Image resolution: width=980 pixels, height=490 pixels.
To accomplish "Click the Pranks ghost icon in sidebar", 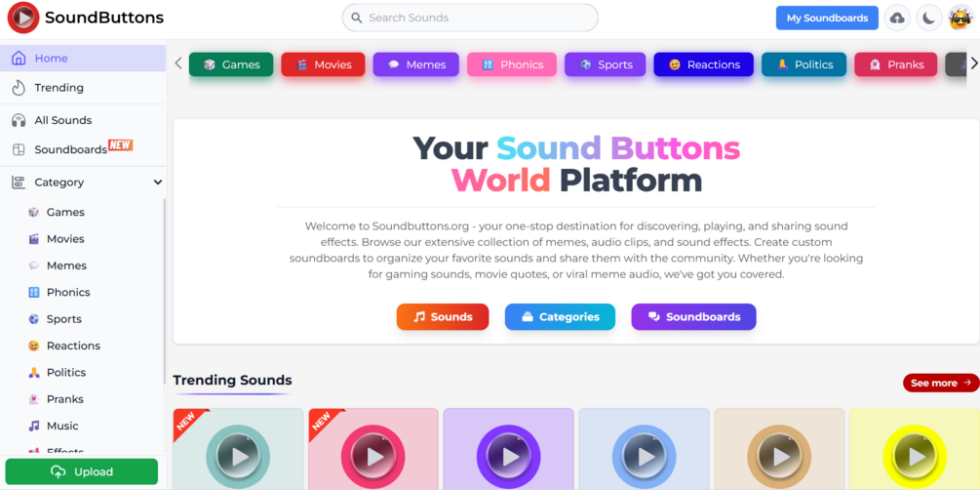I will click(34, 399).
